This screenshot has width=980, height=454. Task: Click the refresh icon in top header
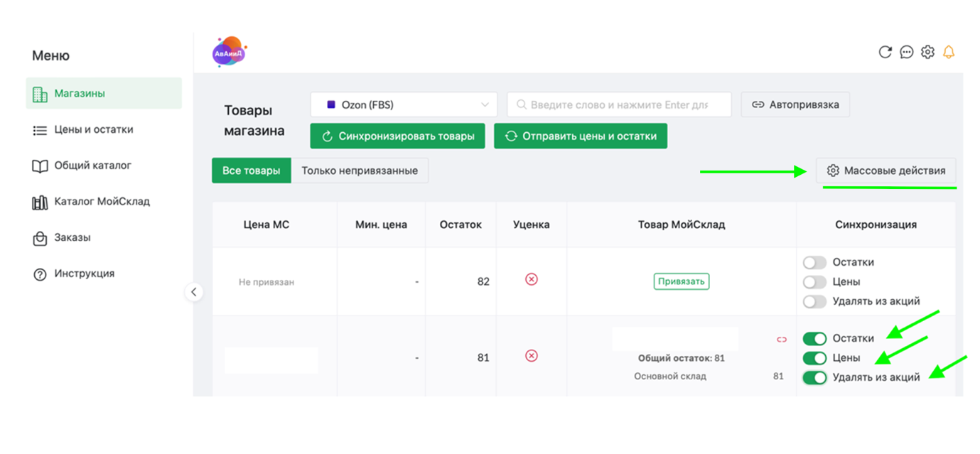tap(885, 52)
